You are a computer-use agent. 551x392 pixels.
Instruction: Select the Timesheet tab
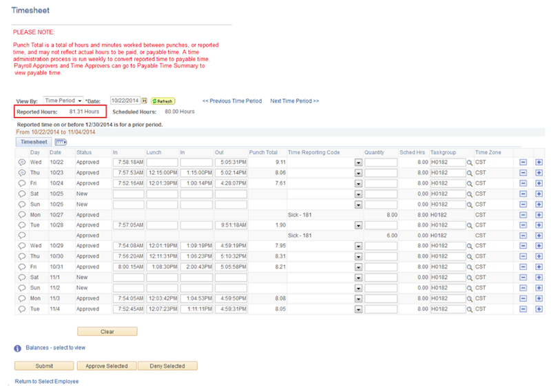point(33,141)
